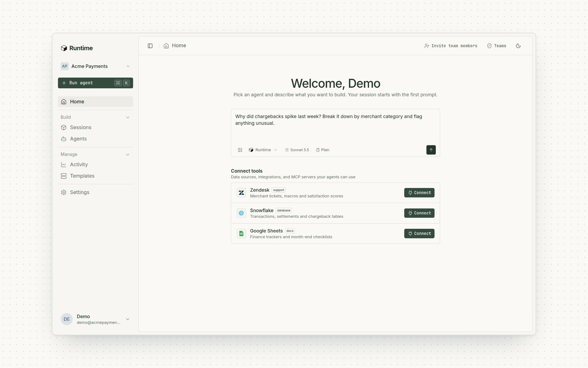Viewport: 588px width, 368px height.
Task: Click the Connect tools heading
Action: [x=247, y=171]
